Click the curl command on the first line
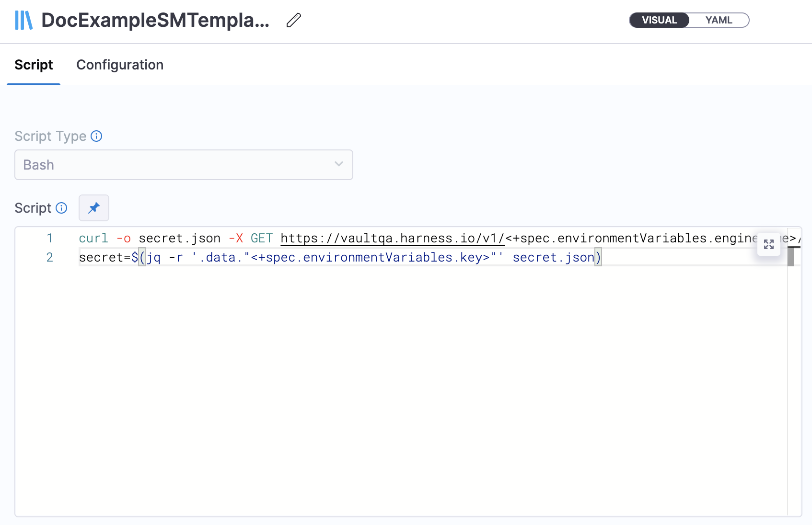 point(93,239)
